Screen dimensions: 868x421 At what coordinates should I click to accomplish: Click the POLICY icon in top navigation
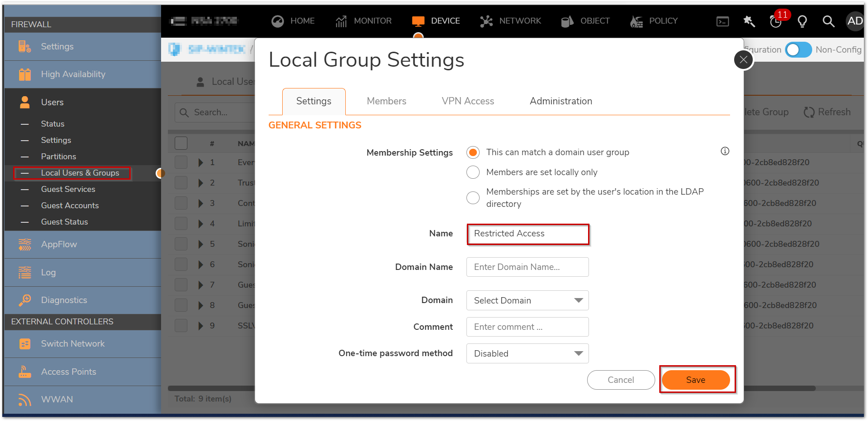tap(637, 21)
